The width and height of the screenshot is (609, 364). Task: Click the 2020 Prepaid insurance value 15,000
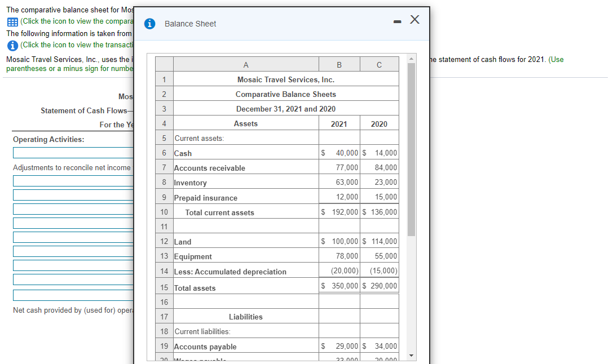point(386,197)
